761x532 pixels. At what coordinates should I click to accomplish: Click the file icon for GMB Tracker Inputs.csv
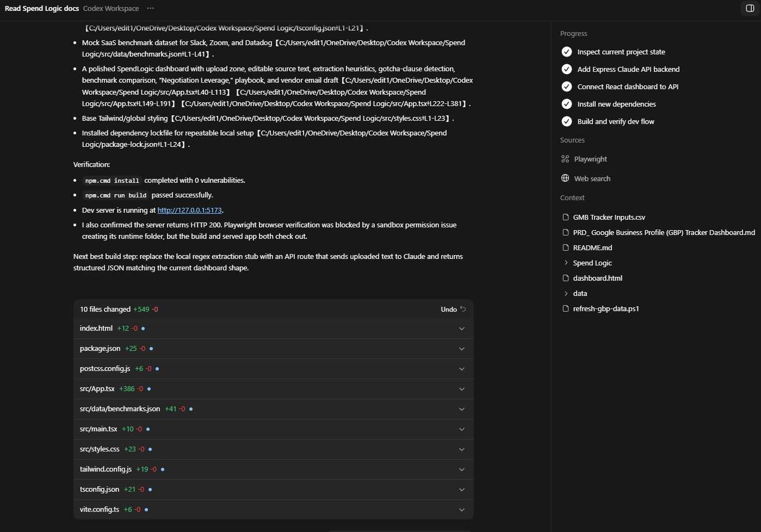pos(566,217)
